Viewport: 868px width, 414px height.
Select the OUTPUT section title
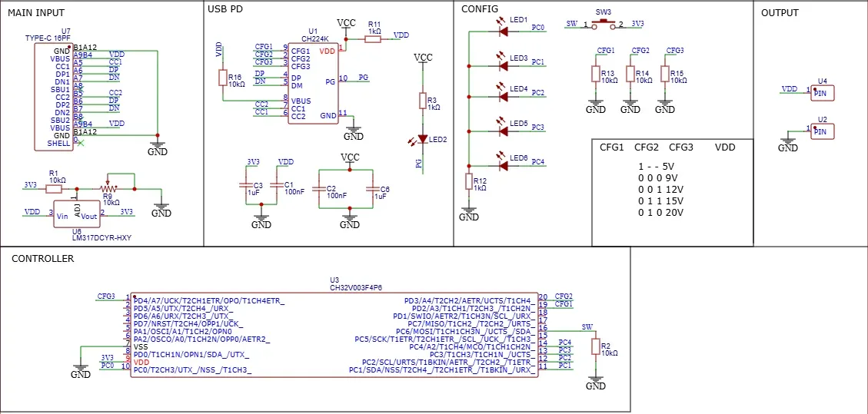coord(780,13)
